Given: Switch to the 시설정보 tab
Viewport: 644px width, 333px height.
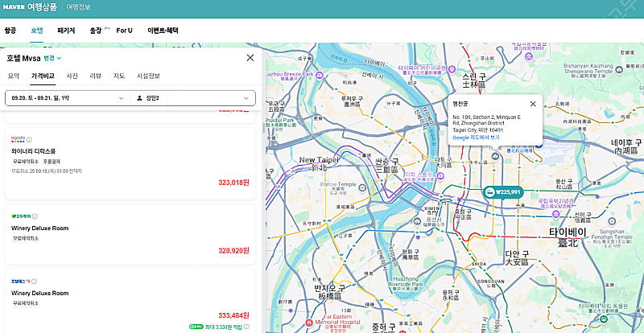Looking at the screenshot, I should [148, 76].
